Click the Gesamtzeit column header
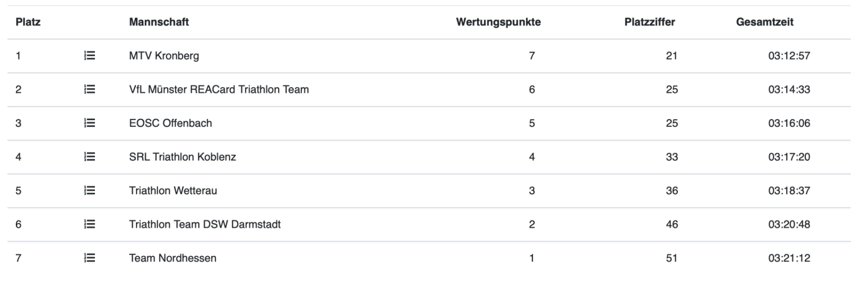This screenshot has height=288, width=868. (765, 22)
